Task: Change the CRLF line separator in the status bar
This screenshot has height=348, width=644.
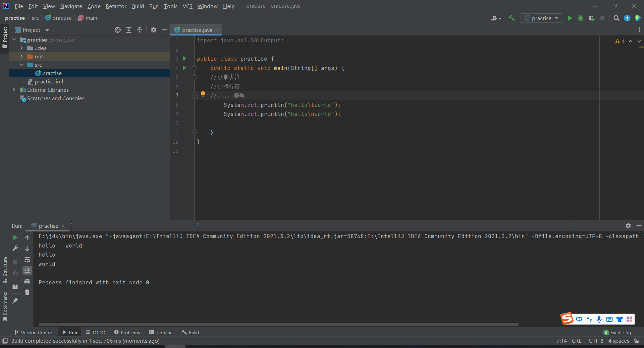Action: 578,341
